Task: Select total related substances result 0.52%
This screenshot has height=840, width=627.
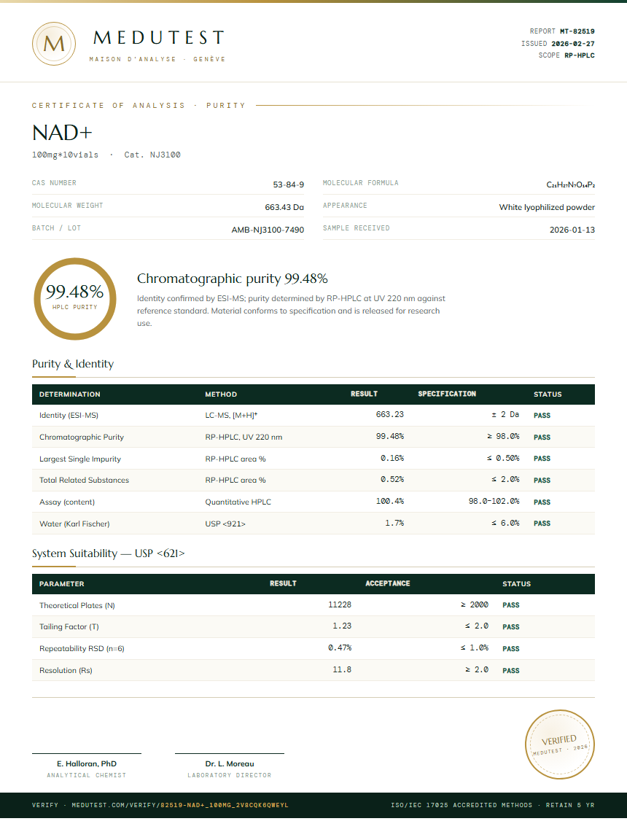Action: [x=392, y=479]
